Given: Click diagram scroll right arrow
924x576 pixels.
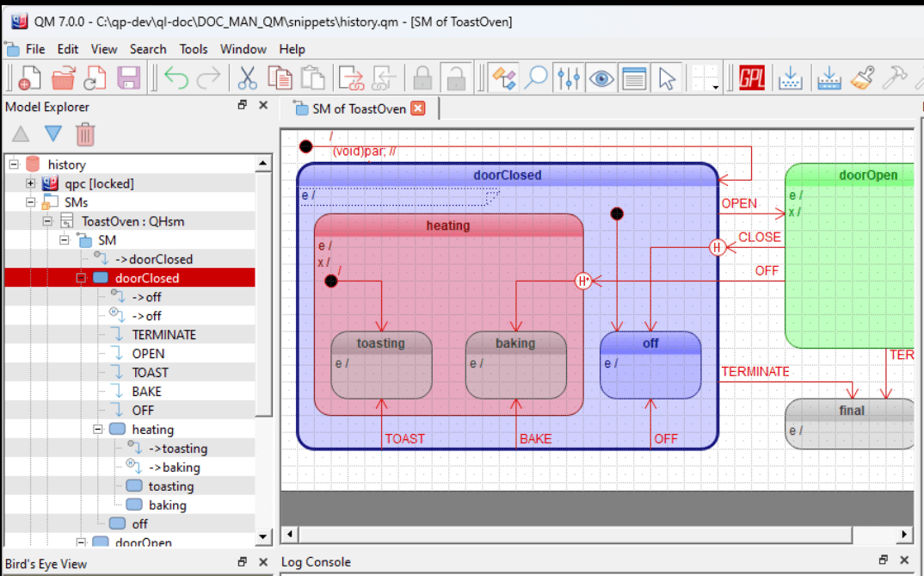Looking at the screenshot, I should tap(904, 535).
